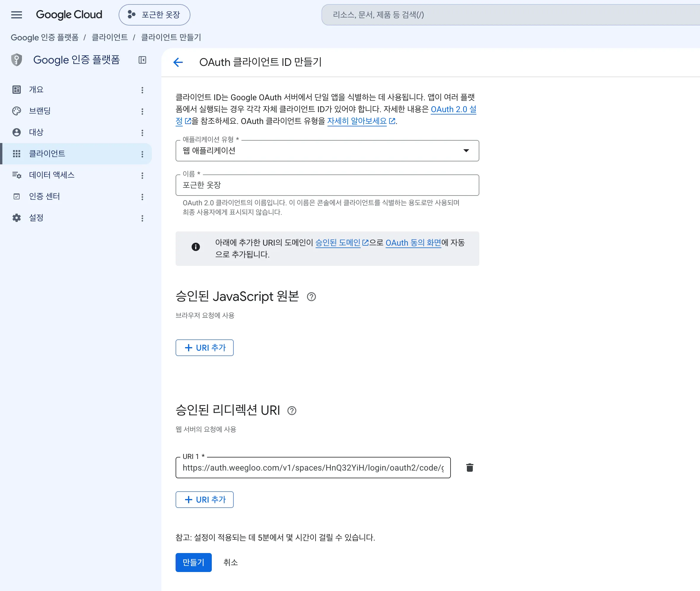Open the 승인된 도메인 link
The image size is (700, 591).
click(x=342, y=243)
